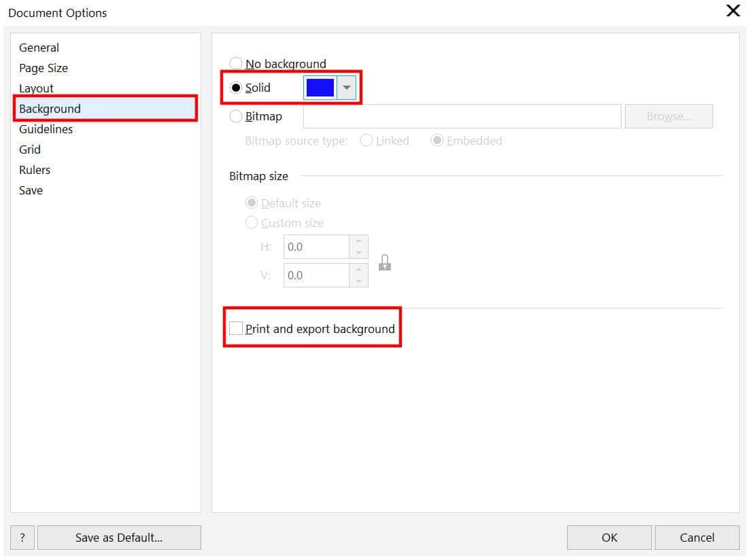The height and width of the screenshot is (560, 750).
Task: Enable Print and export background checkbox
Action: [236, 329]
